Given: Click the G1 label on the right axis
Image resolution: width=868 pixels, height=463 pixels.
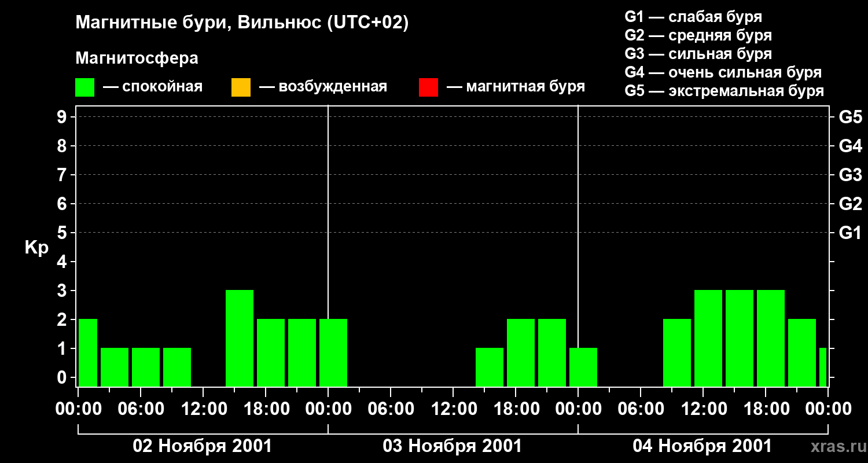Looking at the screenshot, I should (x=850, y=233).
